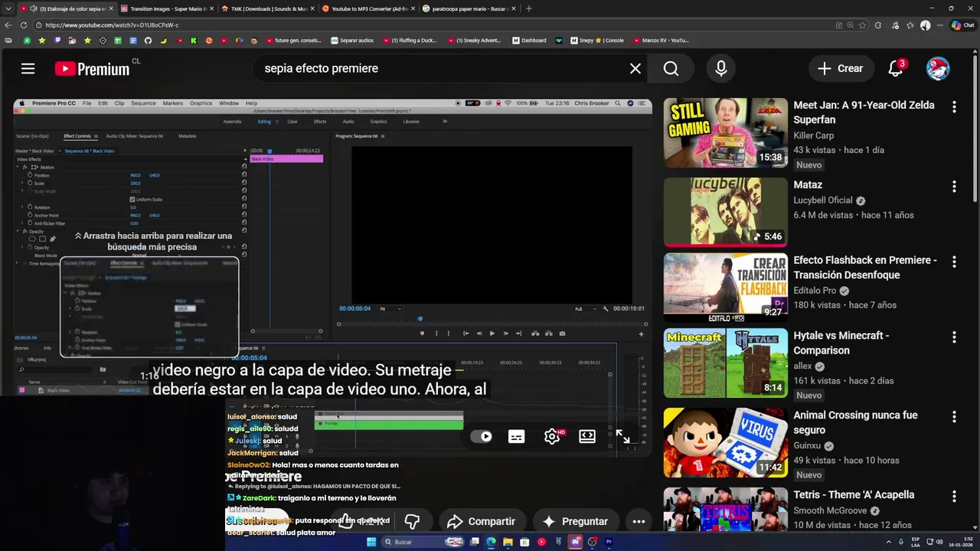Open options for 'Animal Crossing nunca fue seguro'
Image resolution: width=980 pixels, height=551 pixels.
coord(954,417)
